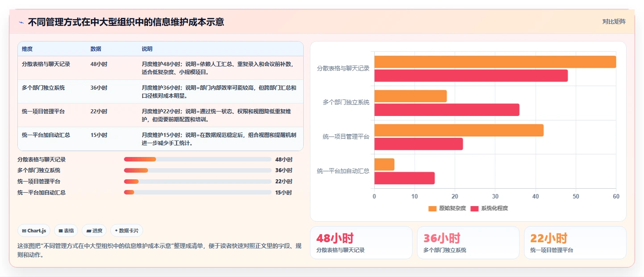
Task: Click orange chart bar for 统一项目管理平台
Action: point(459,130)
